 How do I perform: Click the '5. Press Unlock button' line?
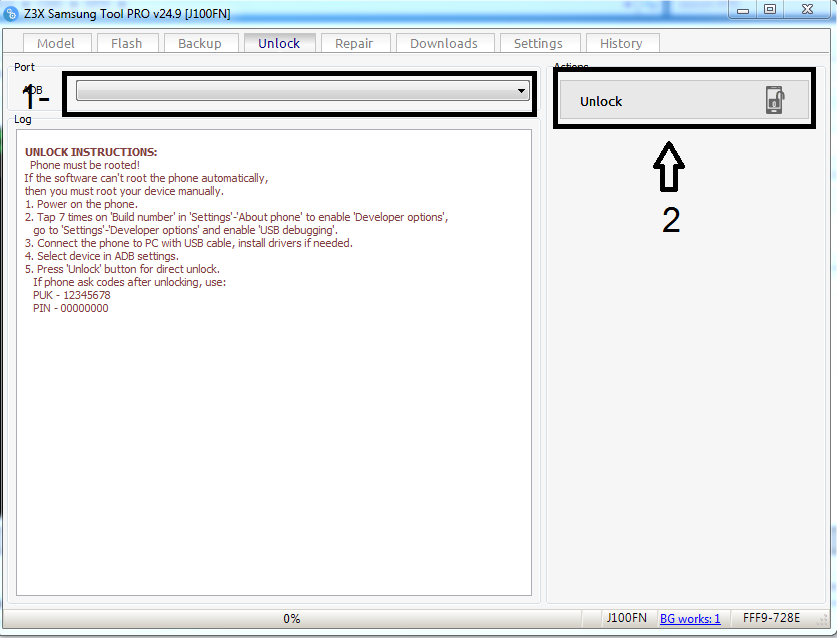[122, 269]
